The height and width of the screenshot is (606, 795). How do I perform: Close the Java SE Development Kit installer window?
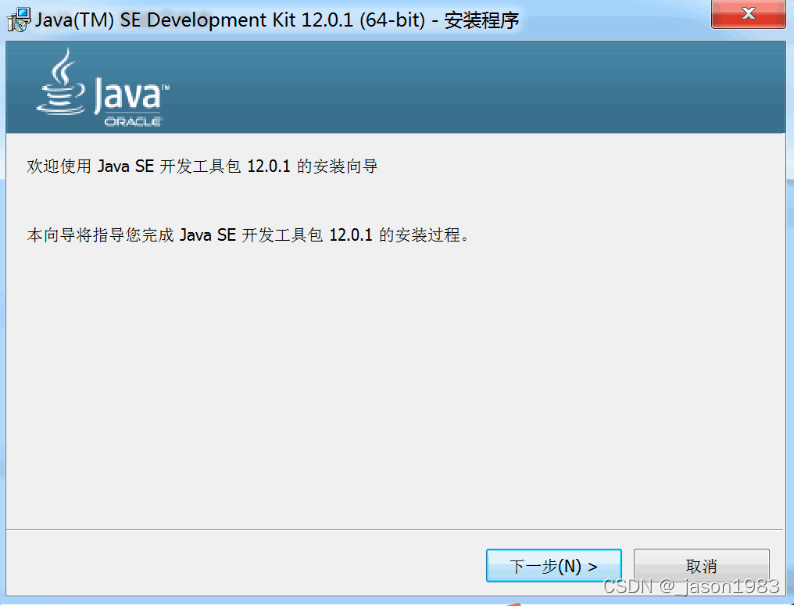pyautogui.click(x=748, y=14)
